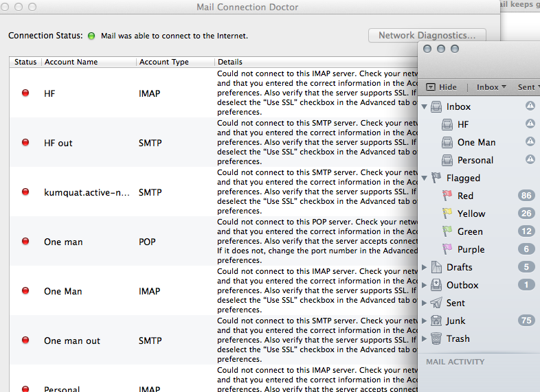Click the Junk count badge 75
The width and height of the screenshot is (540, 392).
[526, 321]
